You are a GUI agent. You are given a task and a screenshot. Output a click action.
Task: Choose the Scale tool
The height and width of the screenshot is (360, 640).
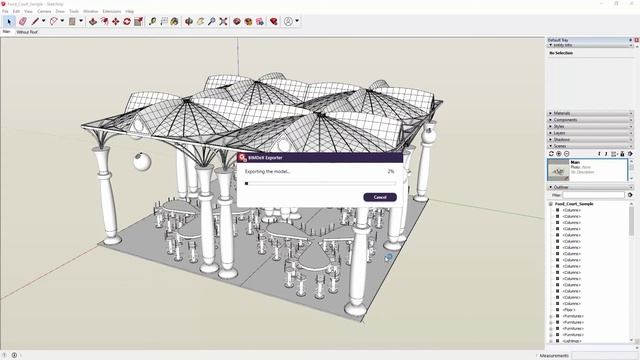[x=138, y=22]
